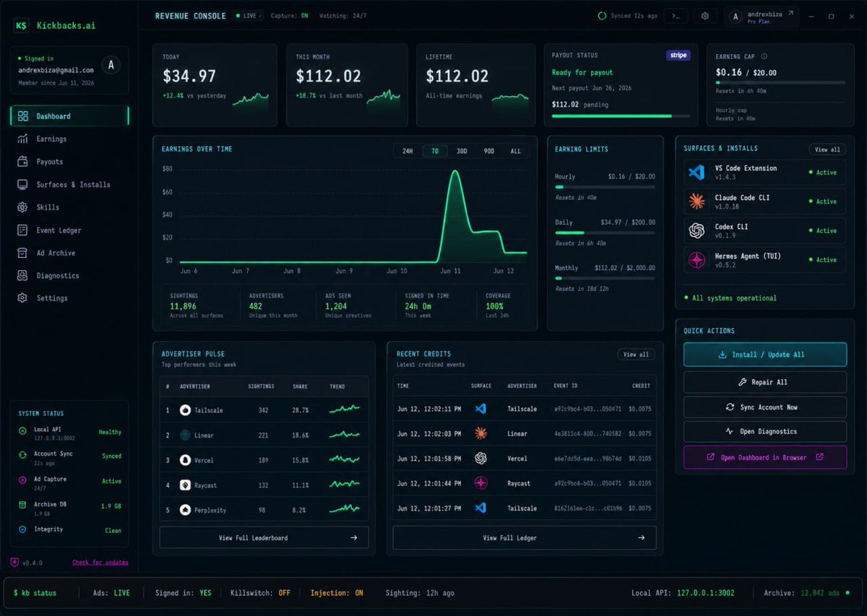Click the Open Diagnostics button
The image size is (867, 616).
tap(765, 432)
